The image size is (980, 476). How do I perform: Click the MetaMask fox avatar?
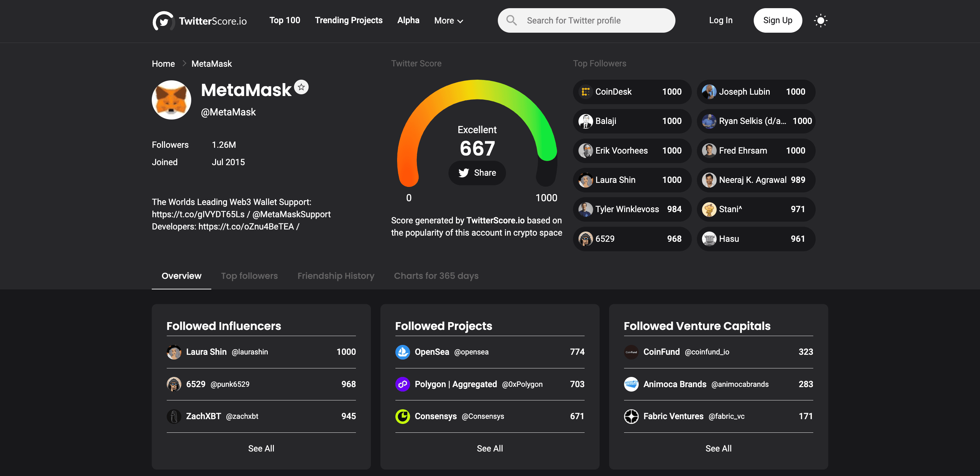click(171, 100)
